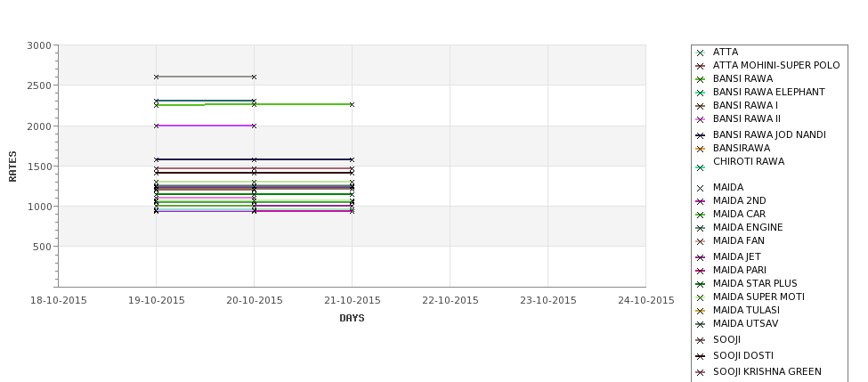Screen dimensions: 868x382
Task: Click the 22-10-2015 x-axis date label
Action: (x=450, y=301)
